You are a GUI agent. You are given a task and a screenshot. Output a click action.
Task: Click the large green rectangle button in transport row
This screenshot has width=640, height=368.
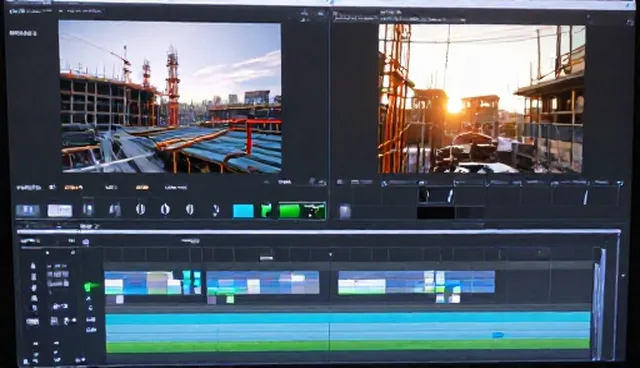[x=289, y=211]
